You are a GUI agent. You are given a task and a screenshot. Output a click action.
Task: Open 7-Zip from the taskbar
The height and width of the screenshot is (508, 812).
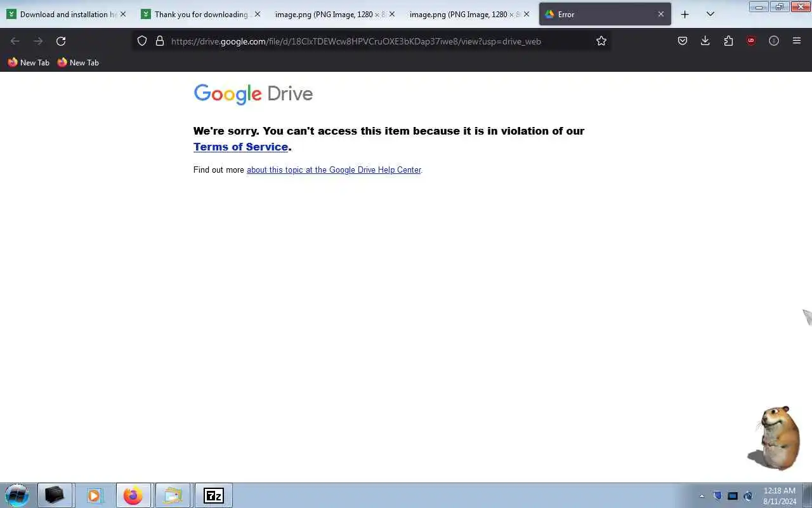pos(213,495)
